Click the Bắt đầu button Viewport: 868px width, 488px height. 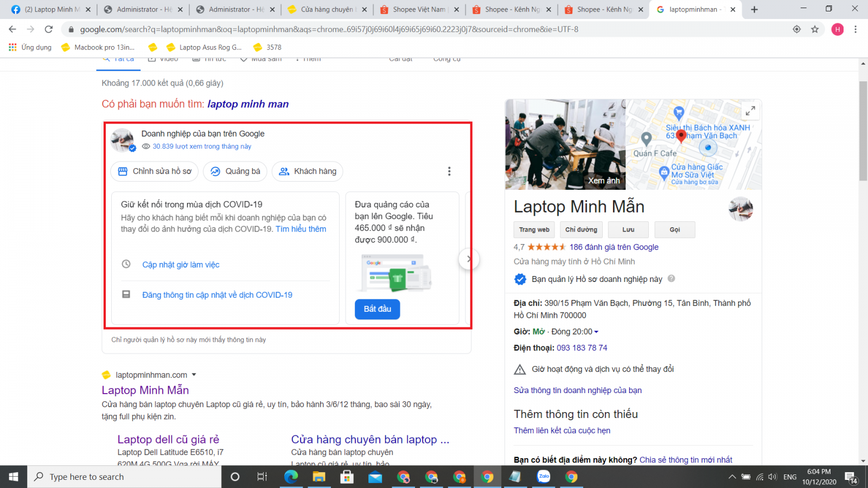[x=378, y=309]
